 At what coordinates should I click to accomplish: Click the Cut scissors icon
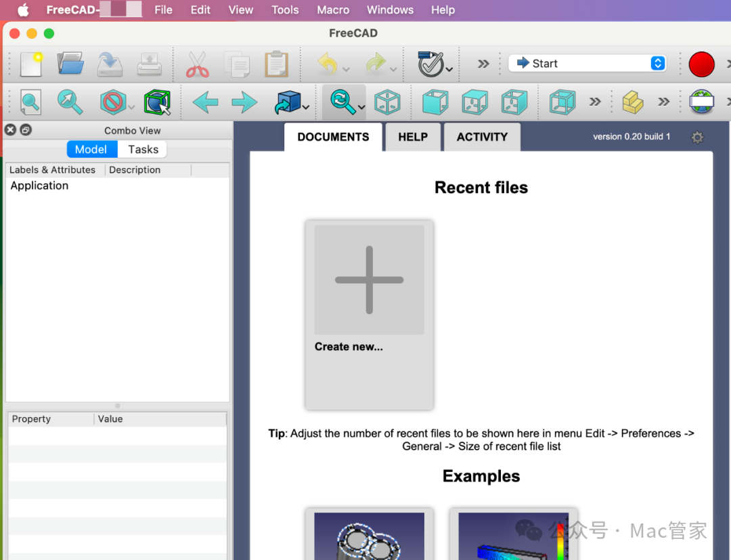click(x=197, y=64)
